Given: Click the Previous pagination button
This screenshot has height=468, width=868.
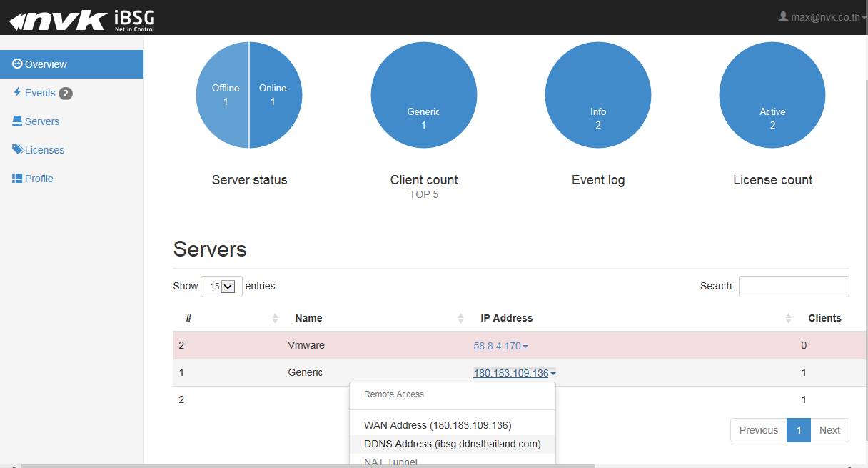Looking at the screenshot, I should [x=758, y=430].
